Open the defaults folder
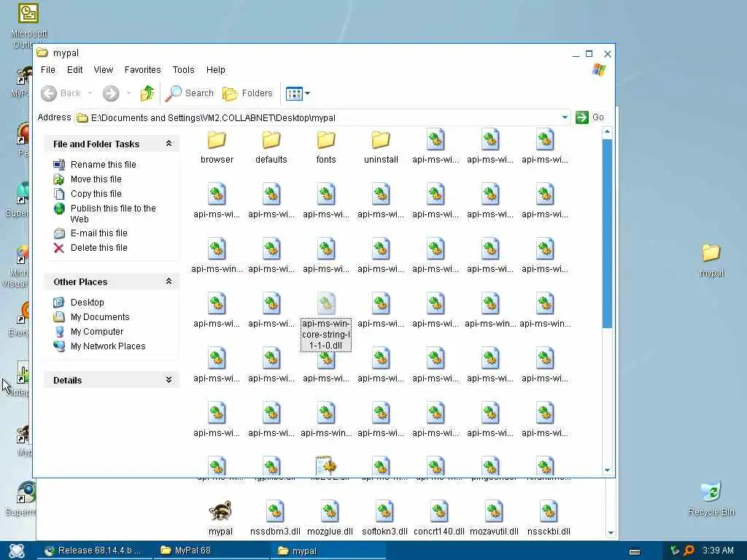Viewport: 747px width, 560px height. [271, 147]
